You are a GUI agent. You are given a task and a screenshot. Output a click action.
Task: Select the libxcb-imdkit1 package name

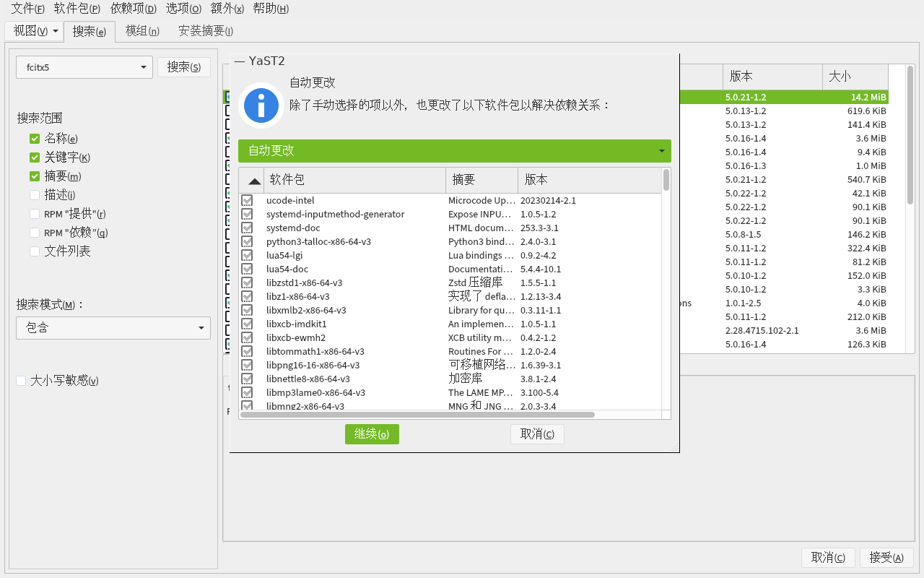coord(296,324)
